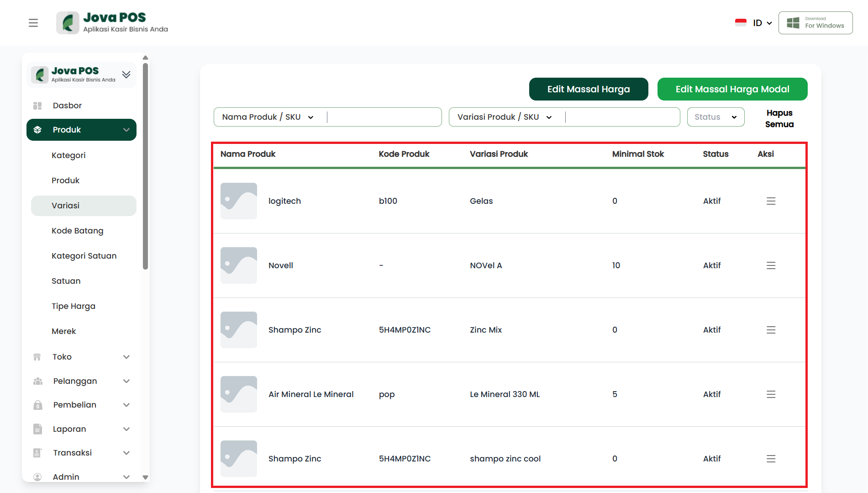
Task: Click Hapus Semua to clear filters
Action: pyautogui.click(x=779, y=118)
